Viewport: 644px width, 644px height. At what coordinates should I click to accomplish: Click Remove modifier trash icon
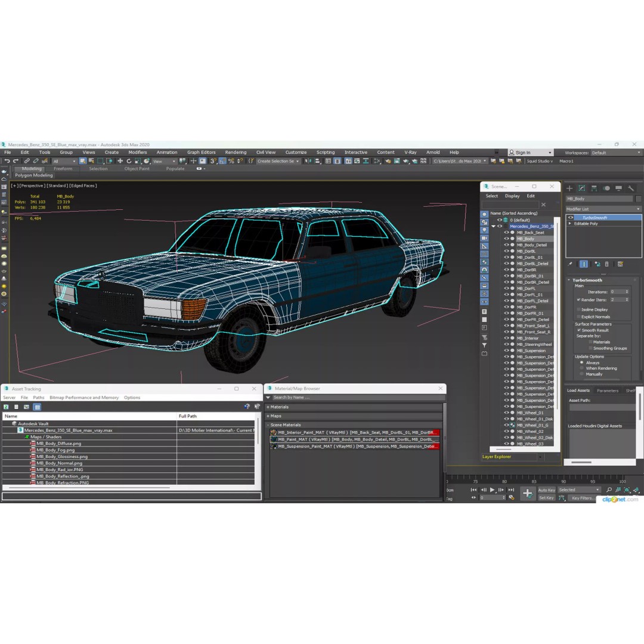(x=606, y=264)
